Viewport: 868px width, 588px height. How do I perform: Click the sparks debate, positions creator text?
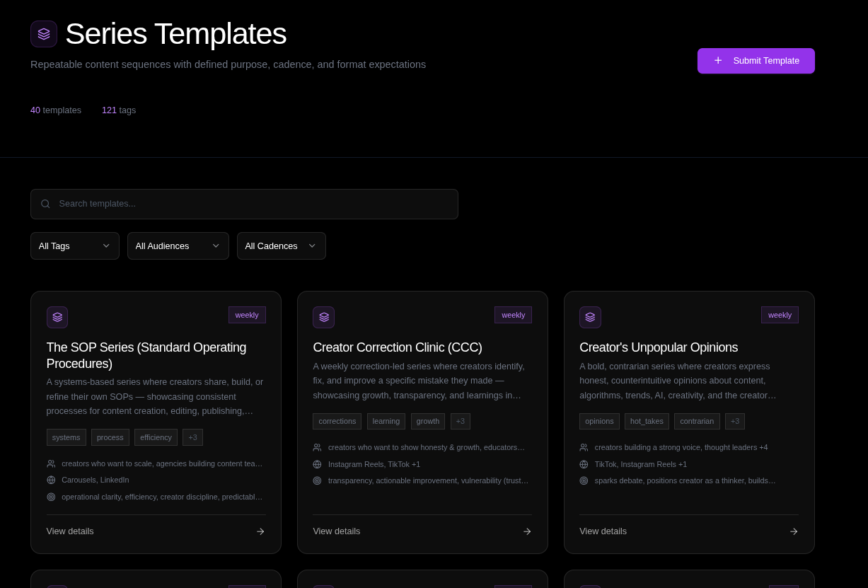click(685, 481)
